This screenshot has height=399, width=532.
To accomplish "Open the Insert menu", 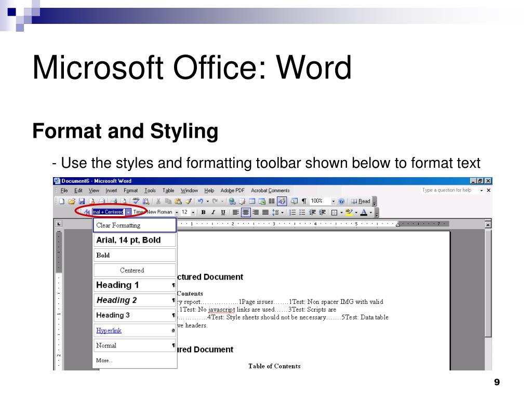I will 111,190.
